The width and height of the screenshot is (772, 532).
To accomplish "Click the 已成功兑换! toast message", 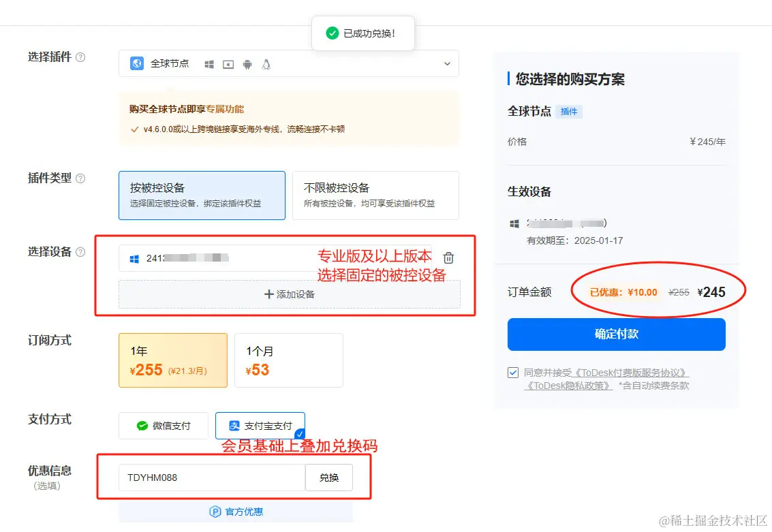I will [363, 33].
